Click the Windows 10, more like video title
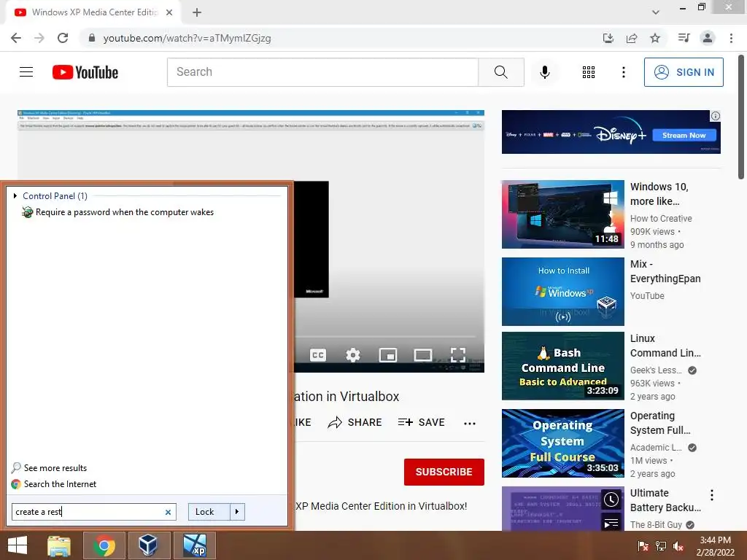This screenshot has width=747, height=560. (659, 194)
